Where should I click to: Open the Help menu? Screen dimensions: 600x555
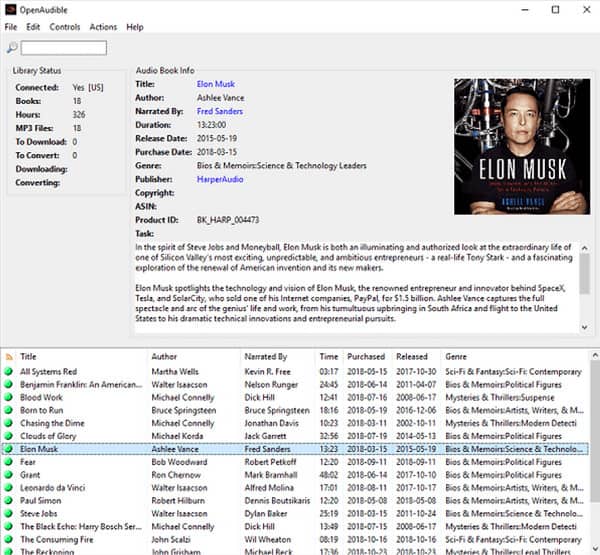[x=135, y=27]
